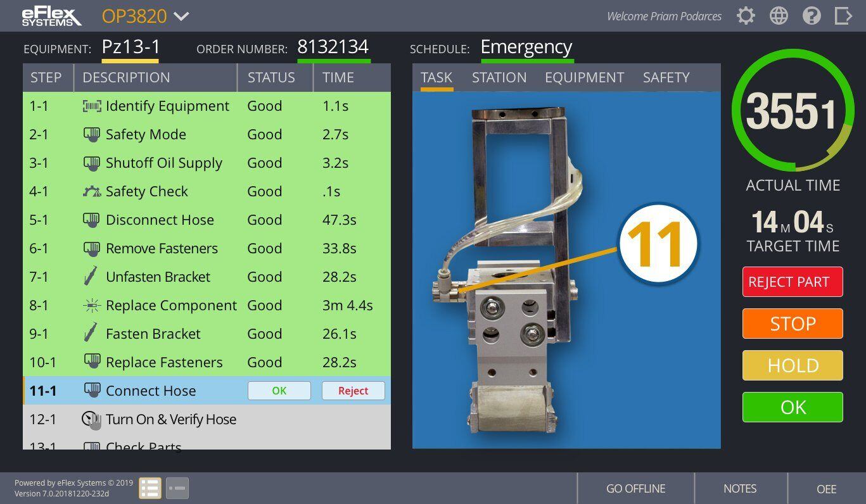
Task: Click the logout icon
Action: (x=843, y=15)
